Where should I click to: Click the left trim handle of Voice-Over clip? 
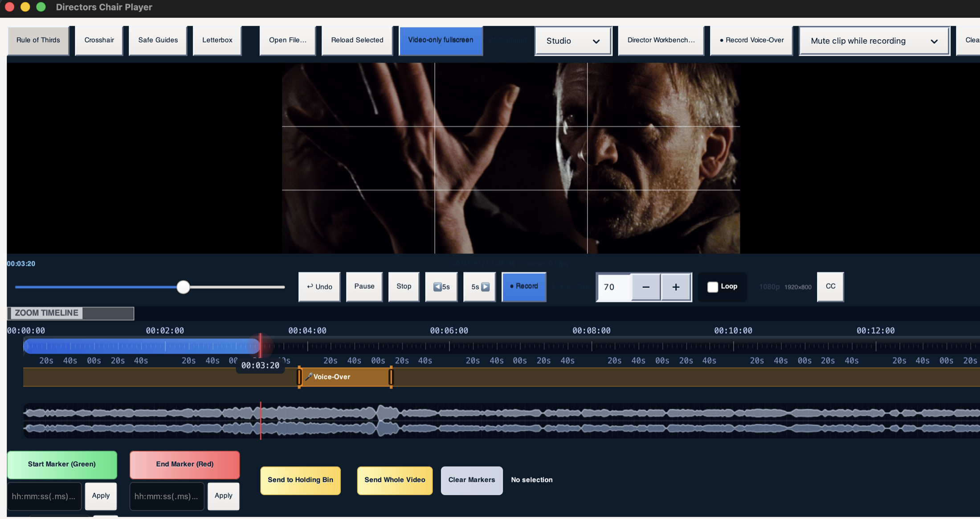pyautogui.click(x=299, y=377)
